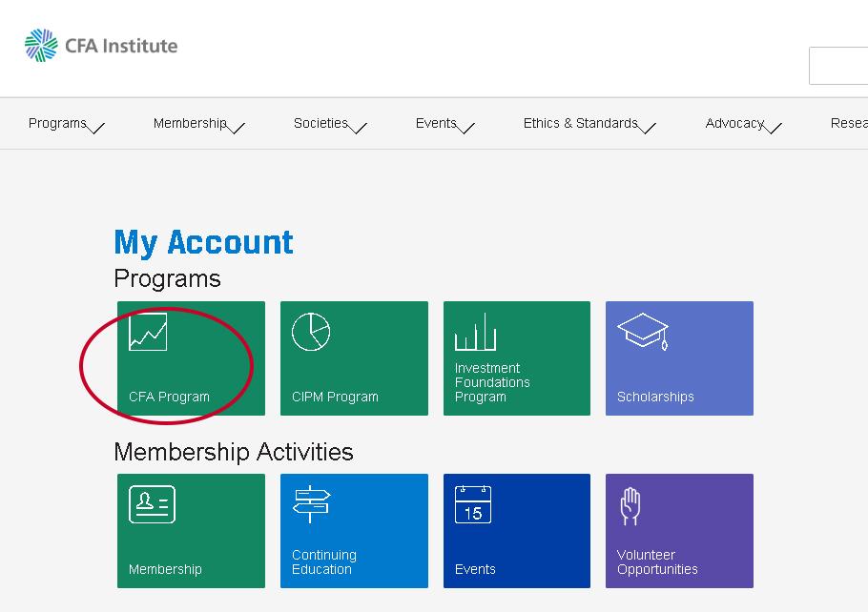
Task: Click the Membership ID card icon
Action: (x=152, y=504)
